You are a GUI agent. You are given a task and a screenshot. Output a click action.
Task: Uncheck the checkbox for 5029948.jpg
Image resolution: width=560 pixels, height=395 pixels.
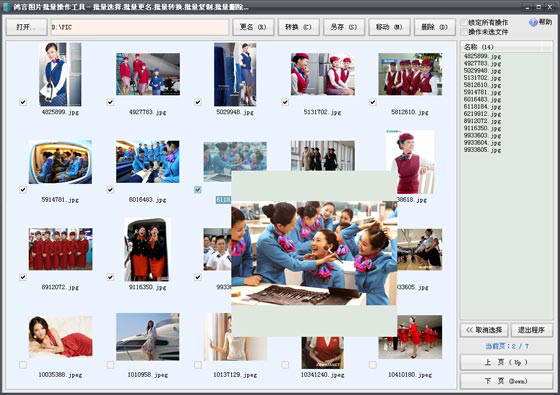click(198, 102)
